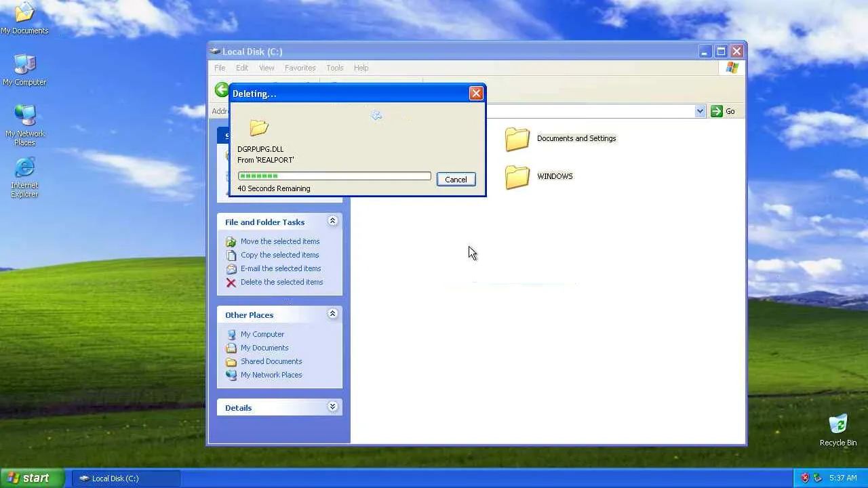Screen dimensions: 868x488
Task: Click the Safely Remove Hardware tray icon
Action: 818,478
